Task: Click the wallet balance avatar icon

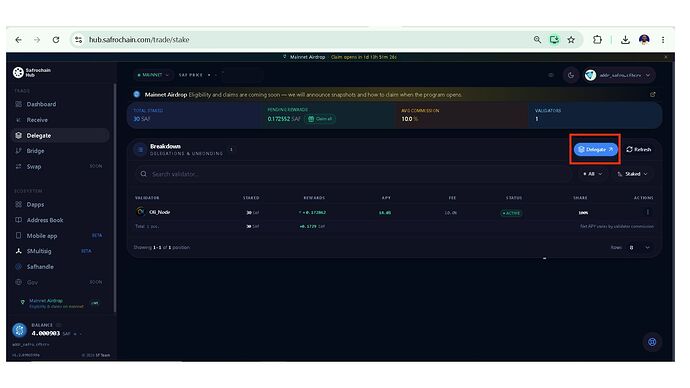Action: tap(19, 330)
